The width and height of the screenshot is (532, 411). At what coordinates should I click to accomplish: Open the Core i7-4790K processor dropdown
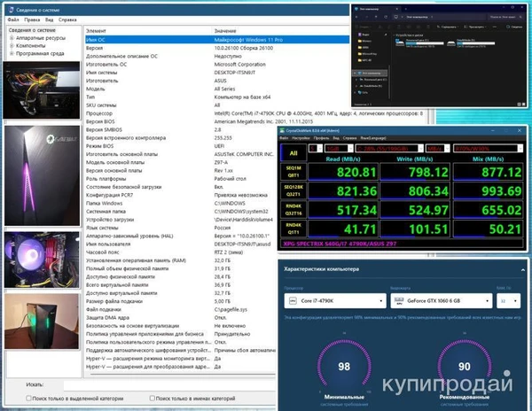333,301
